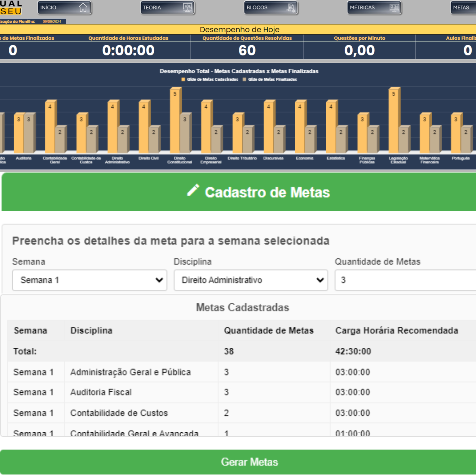Open the Semana dropdown

90,280
